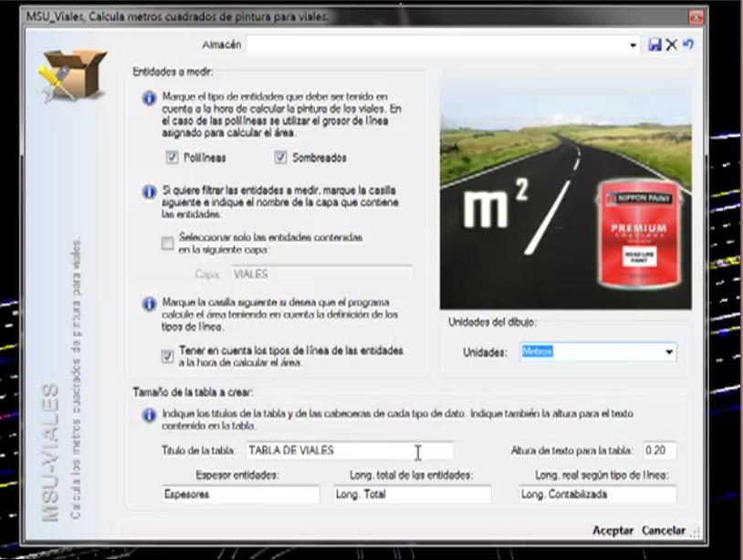Click info icon about filtering entities
Viewport: 743px width, 560px height.
[150, 192]
